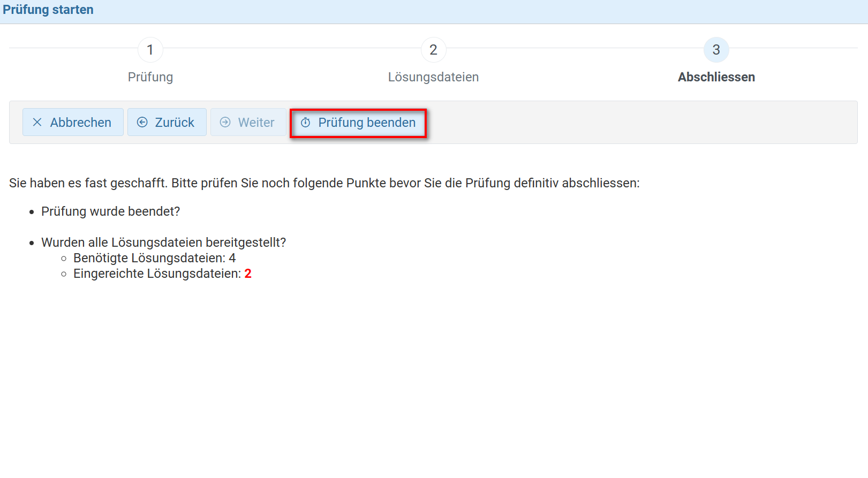Click the right-arrow icon on Weiter
Viewport: 868px width, 478px height.
(225, 123)
